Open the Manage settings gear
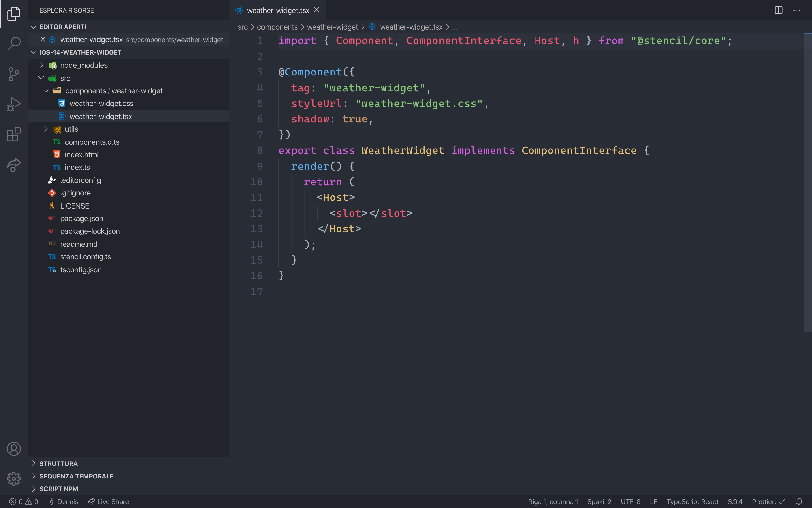This screenshot has width=812, height=508. 14,478
